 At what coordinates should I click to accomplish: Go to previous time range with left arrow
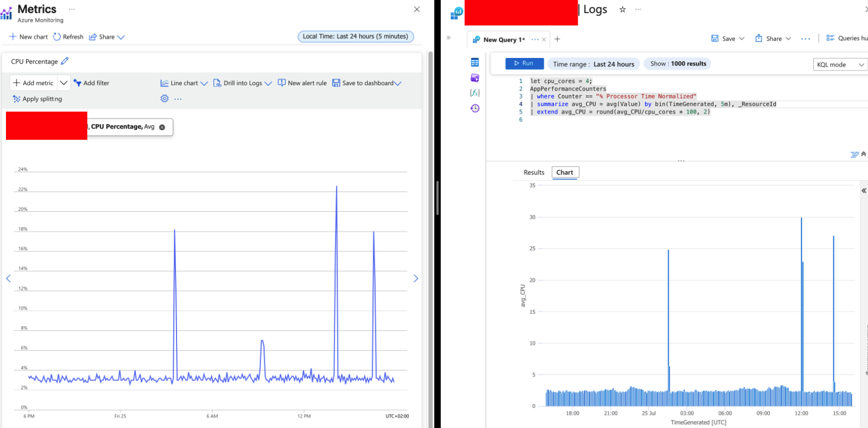(8, 278)
